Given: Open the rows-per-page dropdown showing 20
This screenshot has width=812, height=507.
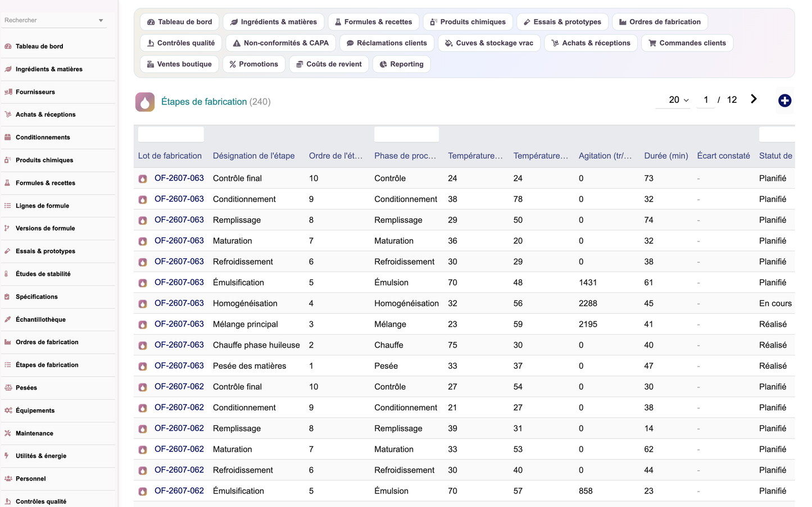Looking at the screenshot, I should click(x=673, y=99).
